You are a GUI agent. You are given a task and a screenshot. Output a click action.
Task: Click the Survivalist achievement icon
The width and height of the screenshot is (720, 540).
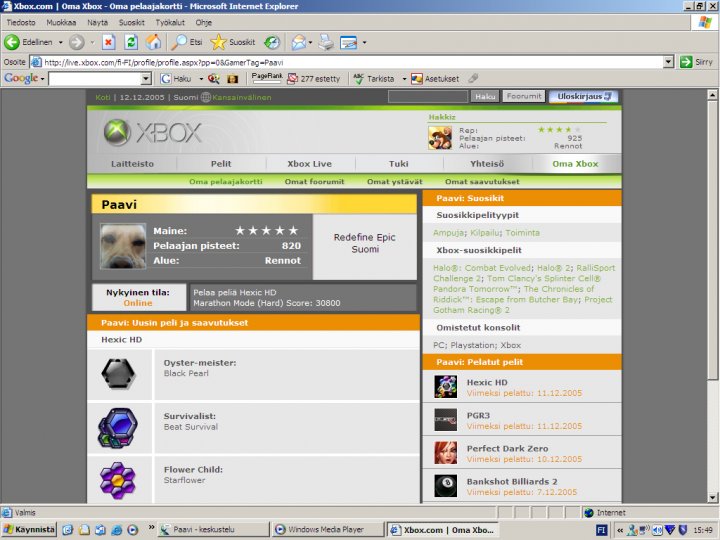118,428
